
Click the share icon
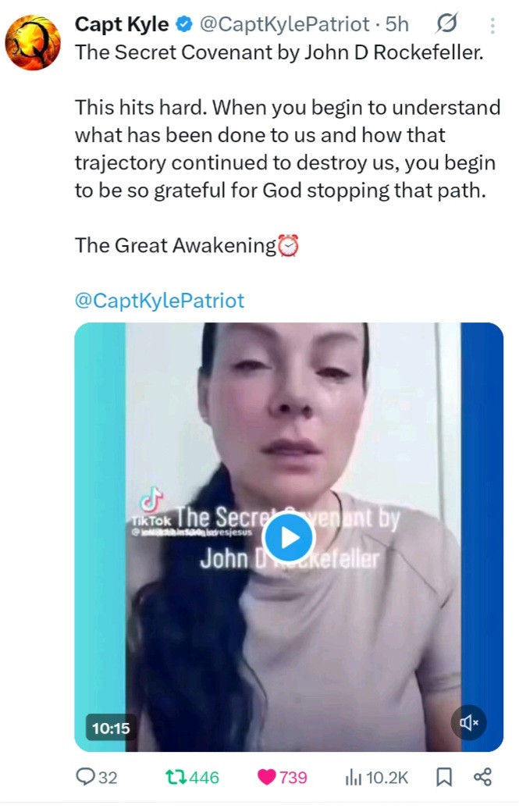(482, 777)
